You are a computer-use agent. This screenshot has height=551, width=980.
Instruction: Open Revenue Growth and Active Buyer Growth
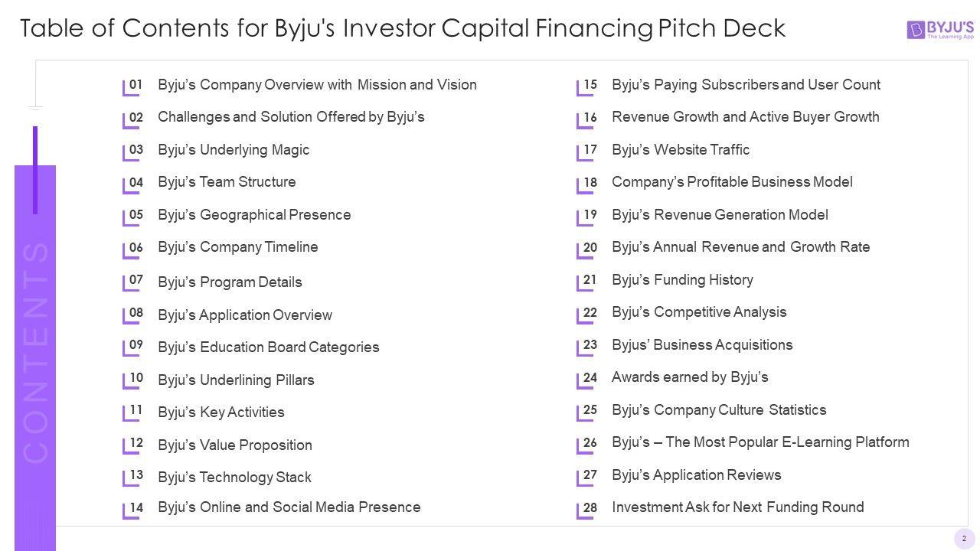pos(745,117)
